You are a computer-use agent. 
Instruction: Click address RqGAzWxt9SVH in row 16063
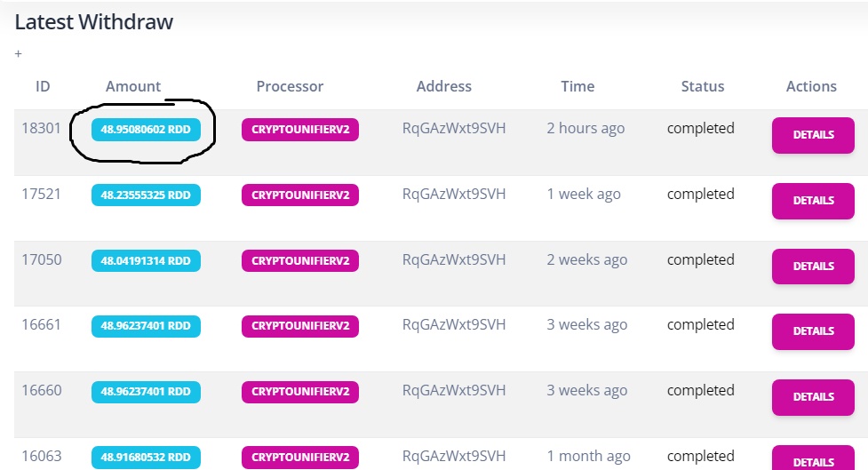pyautogui.click(x=454, y=457)
